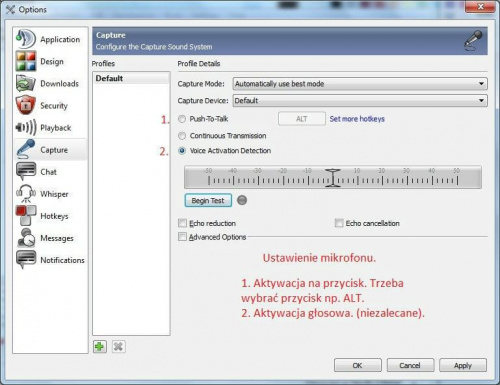Click the Apply button
Screen dimensions: 500x385
tap(463, 365)
